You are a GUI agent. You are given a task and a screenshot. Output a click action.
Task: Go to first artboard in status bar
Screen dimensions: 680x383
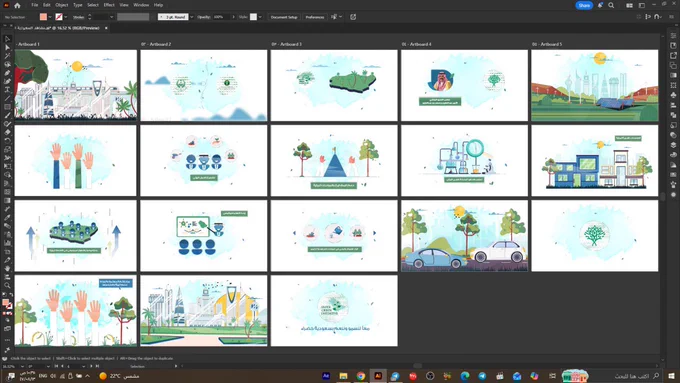(x=56, y=366)
